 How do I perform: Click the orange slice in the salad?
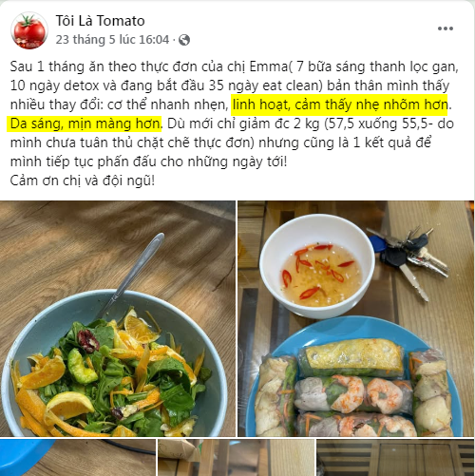140,329
